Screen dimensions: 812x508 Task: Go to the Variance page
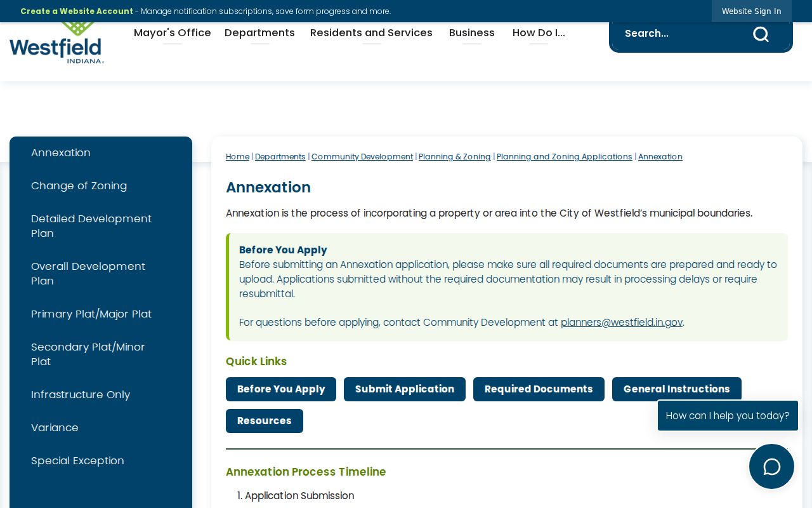coord(55,428)
